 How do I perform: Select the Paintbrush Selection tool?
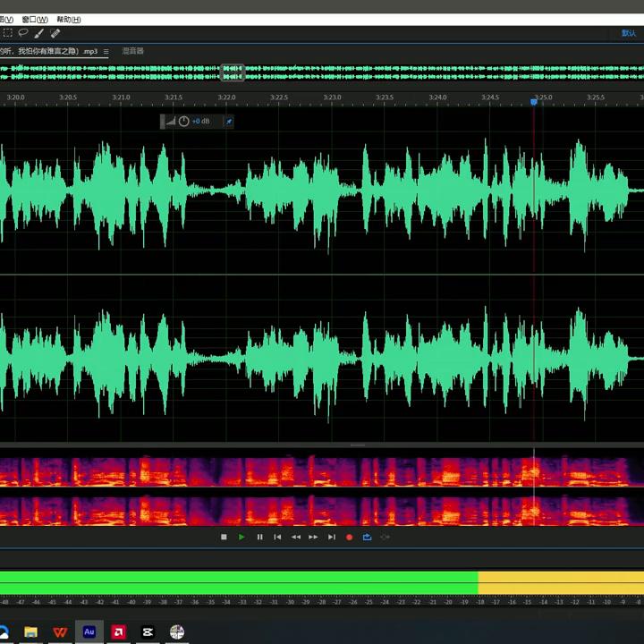click(x=38, y=33)
